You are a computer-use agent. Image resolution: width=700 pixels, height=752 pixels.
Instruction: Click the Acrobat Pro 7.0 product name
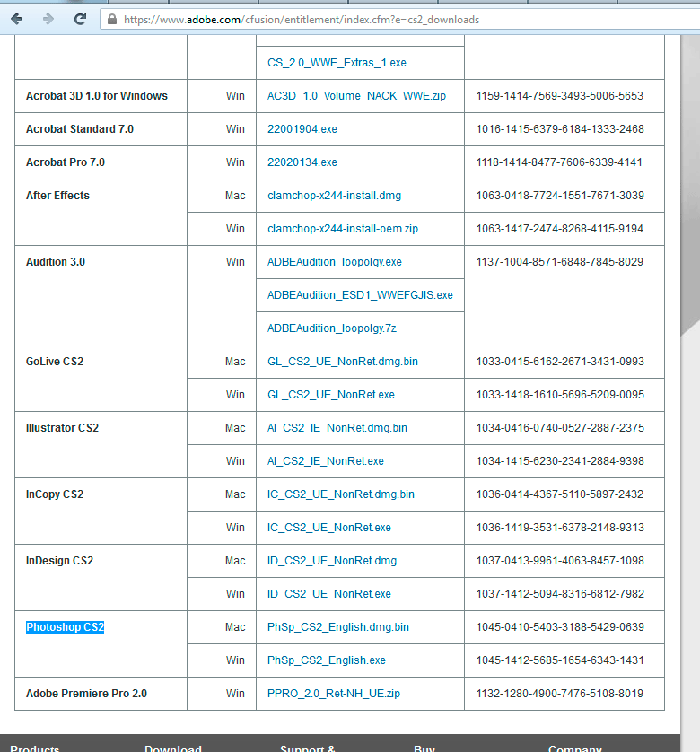(x=66, y=162)
